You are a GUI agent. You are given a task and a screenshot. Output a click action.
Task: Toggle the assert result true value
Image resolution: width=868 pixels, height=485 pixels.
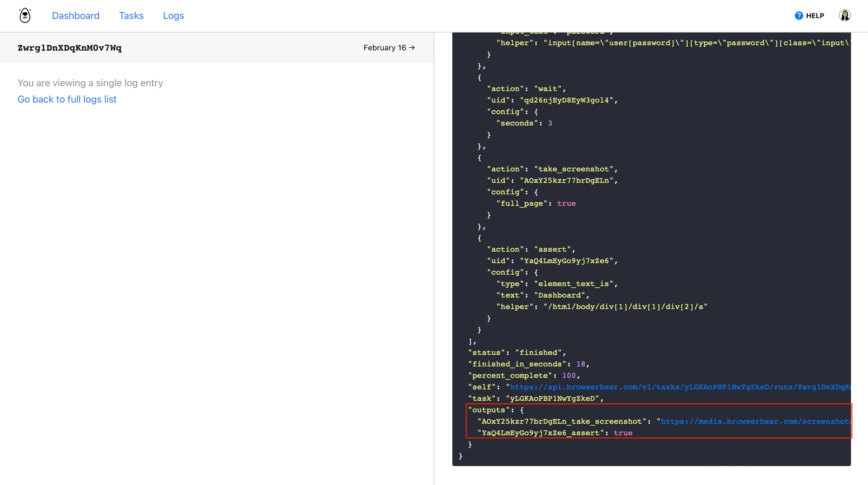pyautogui.click(x=622, y=433)
